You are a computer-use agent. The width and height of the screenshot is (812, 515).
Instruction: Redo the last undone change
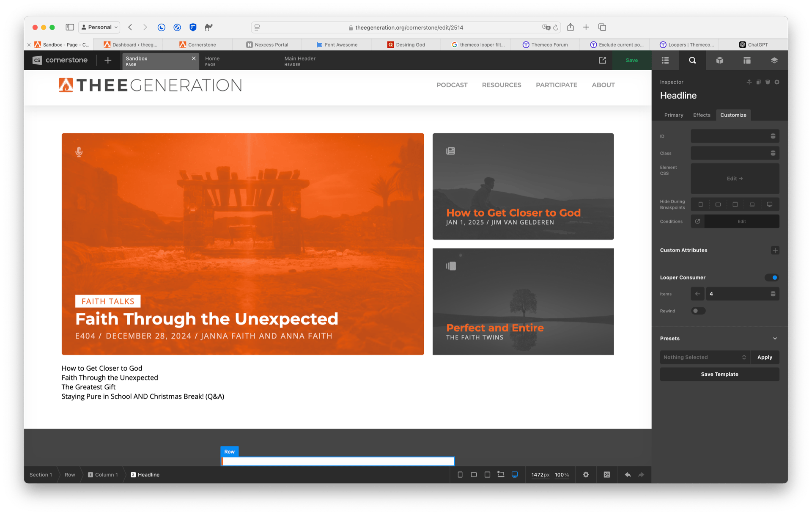click(641, 475)
